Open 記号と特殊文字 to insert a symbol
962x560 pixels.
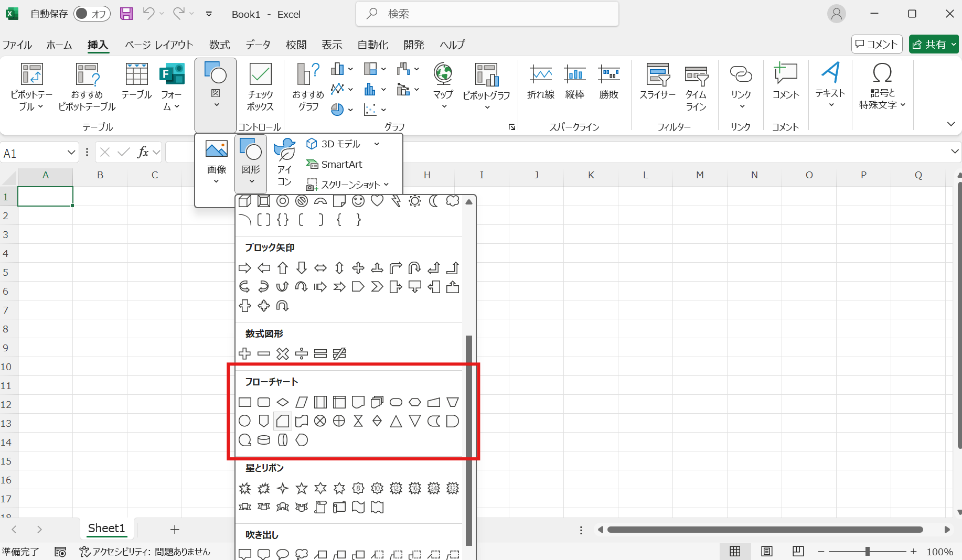pos(882,87)
